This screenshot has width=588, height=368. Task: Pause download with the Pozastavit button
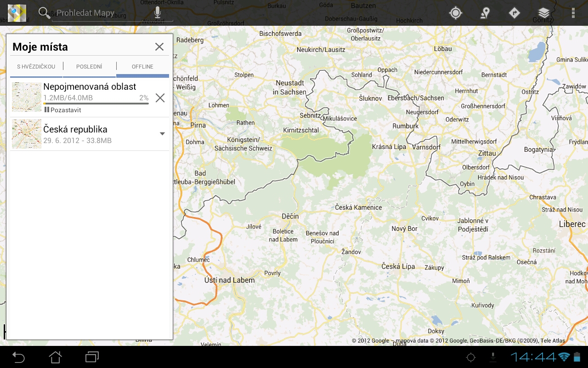pyautogui.click(x=63, y=110)
